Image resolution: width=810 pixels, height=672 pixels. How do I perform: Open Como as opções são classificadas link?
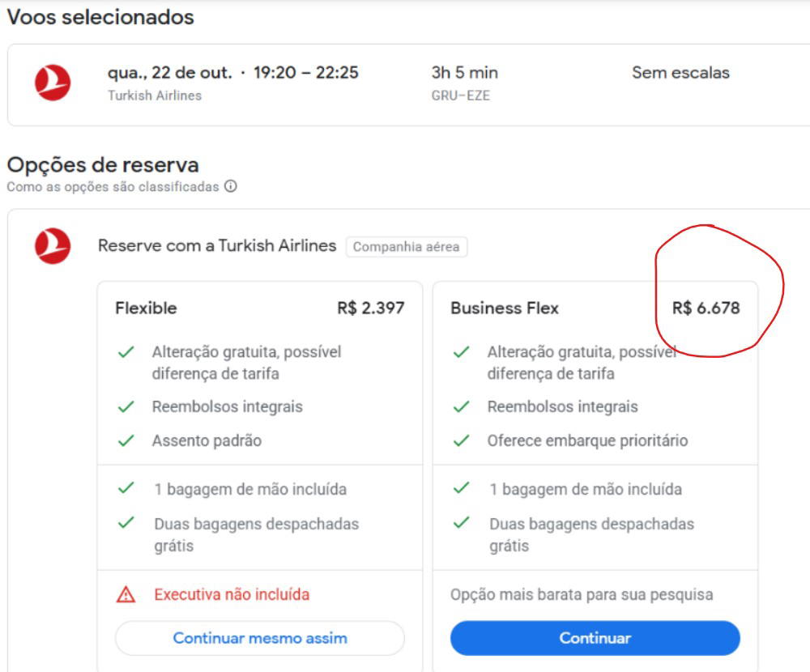tap(113, 187)
